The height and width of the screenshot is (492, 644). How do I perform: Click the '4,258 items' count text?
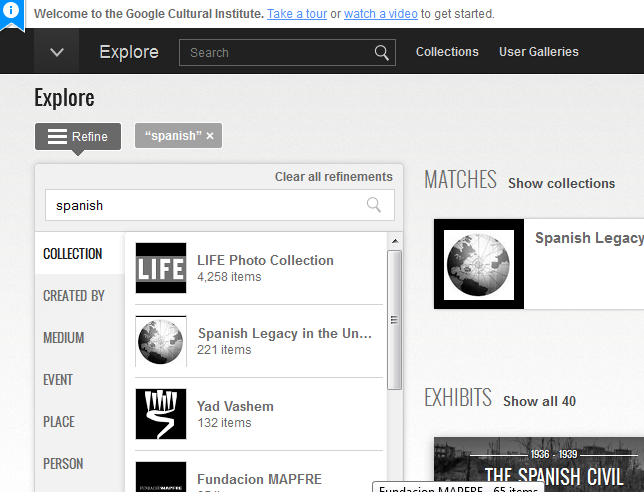pyautogui.click(x=229, y=277)
